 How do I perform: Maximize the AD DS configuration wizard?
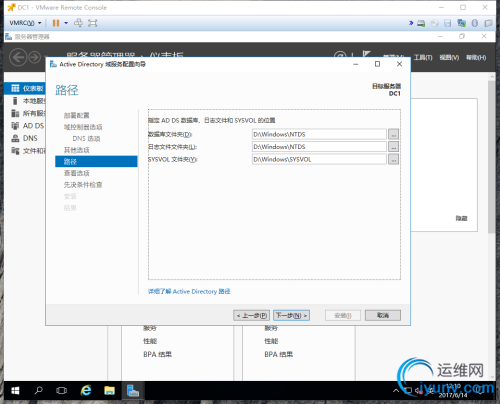pos(377,64)
